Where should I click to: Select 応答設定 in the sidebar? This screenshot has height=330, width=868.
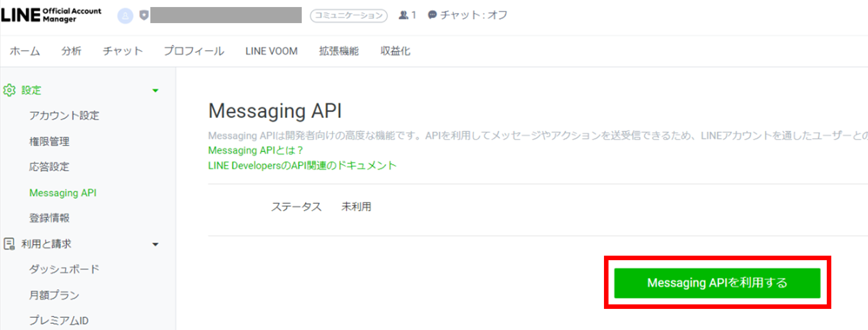49,167
